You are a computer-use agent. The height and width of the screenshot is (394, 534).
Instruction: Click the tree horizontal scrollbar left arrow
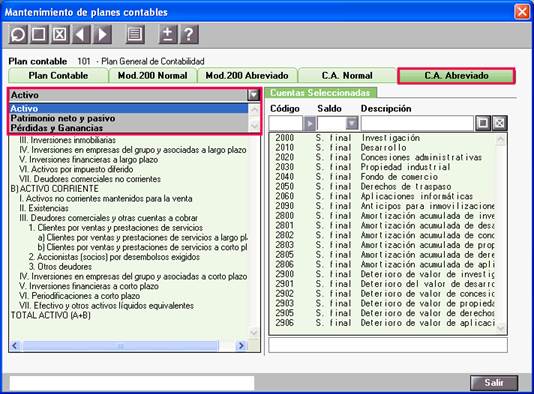[15, 346]
